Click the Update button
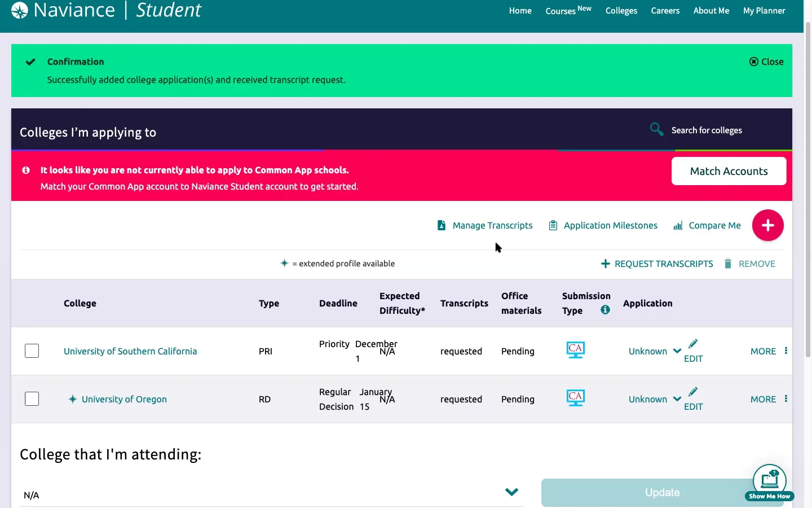The image size is (812, 508). point(662,493)
